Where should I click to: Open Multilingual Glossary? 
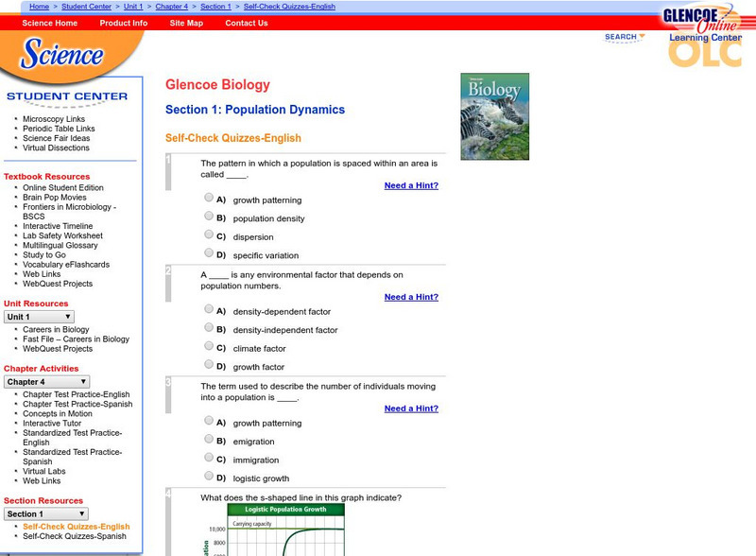click(60, 245)
